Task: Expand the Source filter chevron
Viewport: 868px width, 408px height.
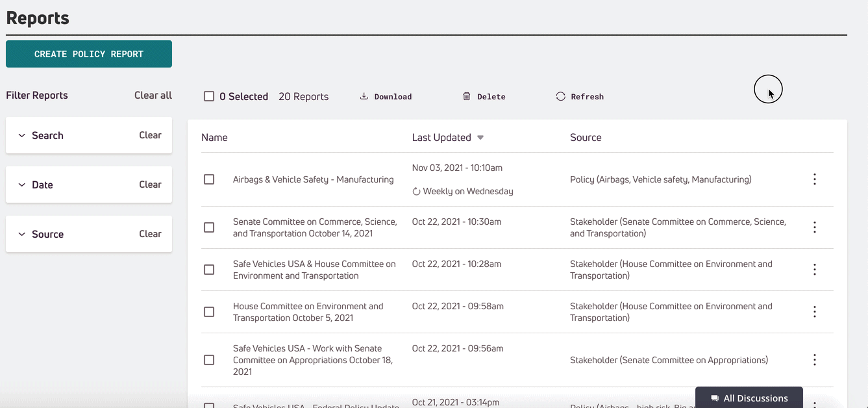Action: (x=21, y=235)
